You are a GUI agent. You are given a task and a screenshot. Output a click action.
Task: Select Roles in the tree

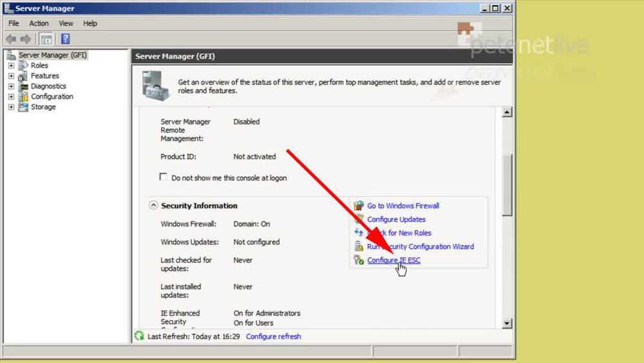tap(39, 65)
